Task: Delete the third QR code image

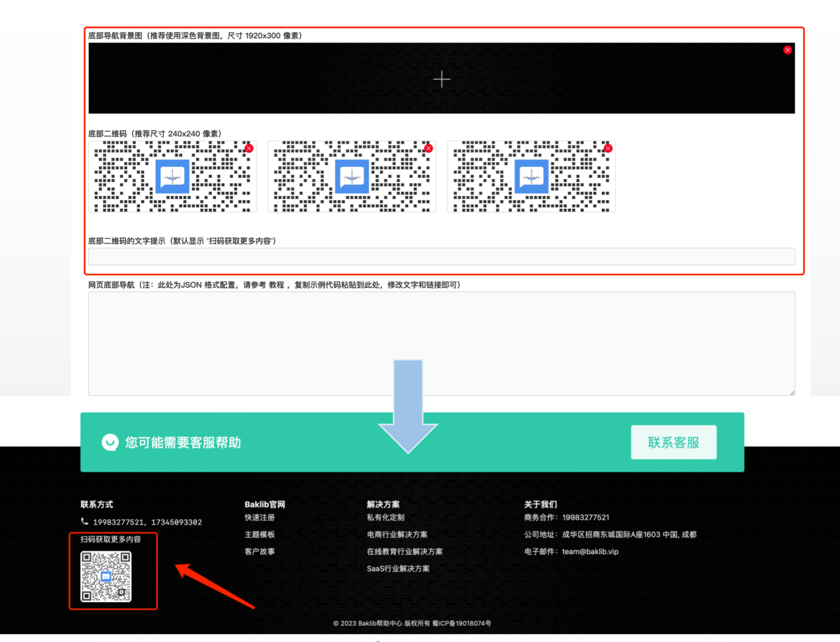Action: [608, 148]
